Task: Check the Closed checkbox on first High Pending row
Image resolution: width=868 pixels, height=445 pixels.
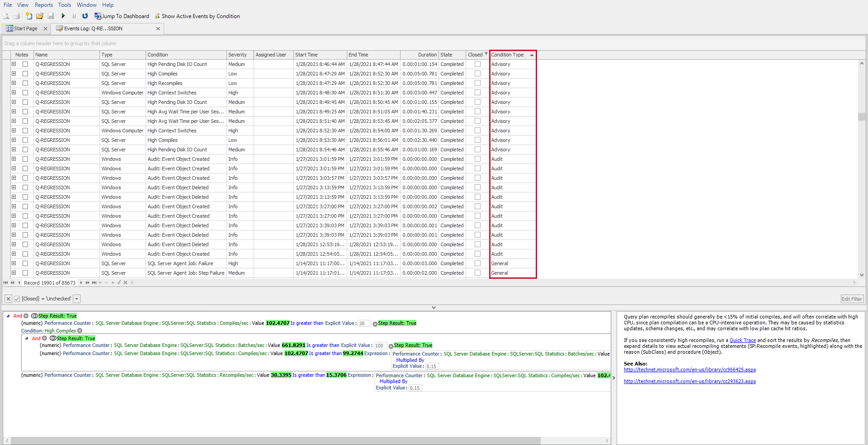Action: click(477, 64)
